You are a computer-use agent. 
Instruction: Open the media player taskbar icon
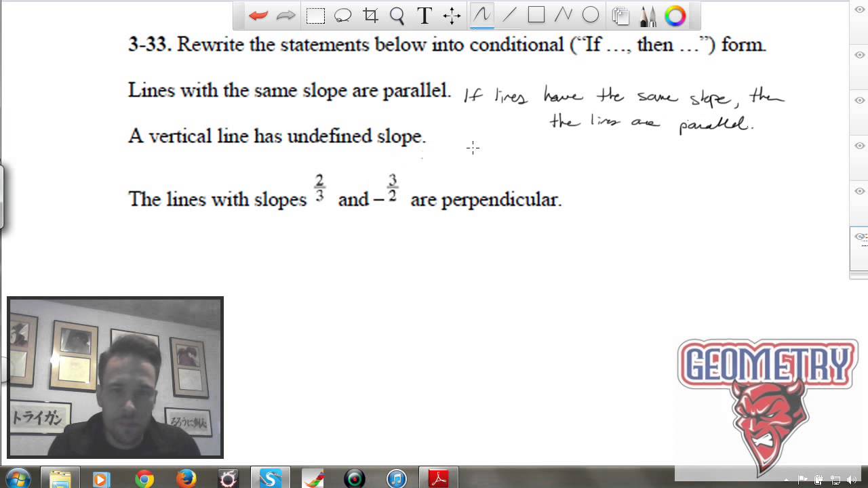102,479
